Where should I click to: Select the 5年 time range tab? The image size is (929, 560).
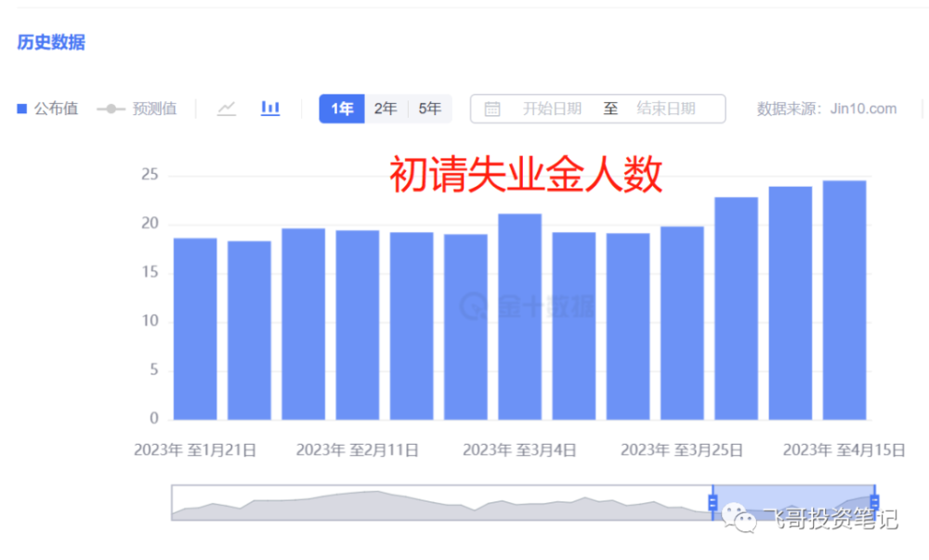pyautogui.click(x=430, y=109)
